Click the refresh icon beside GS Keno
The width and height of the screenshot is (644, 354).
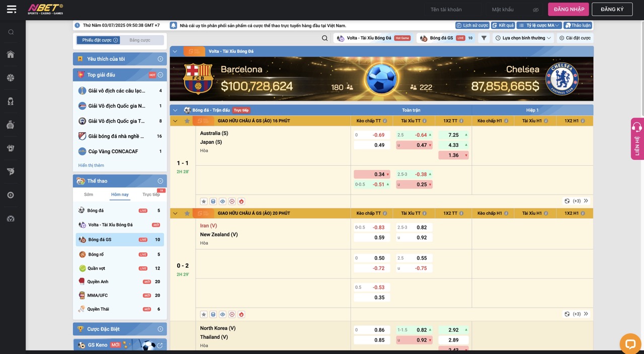coord(160,345)
